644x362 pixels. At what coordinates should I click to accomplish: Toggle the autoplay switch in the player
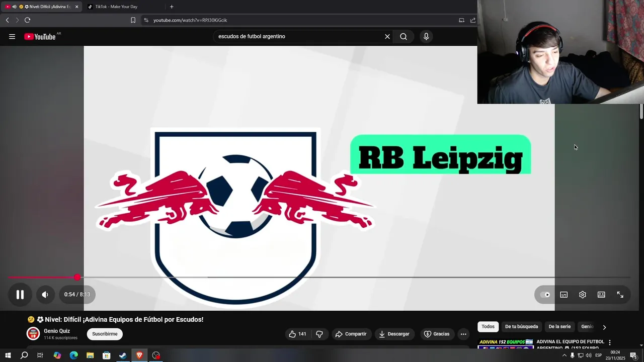click(545, 295)
